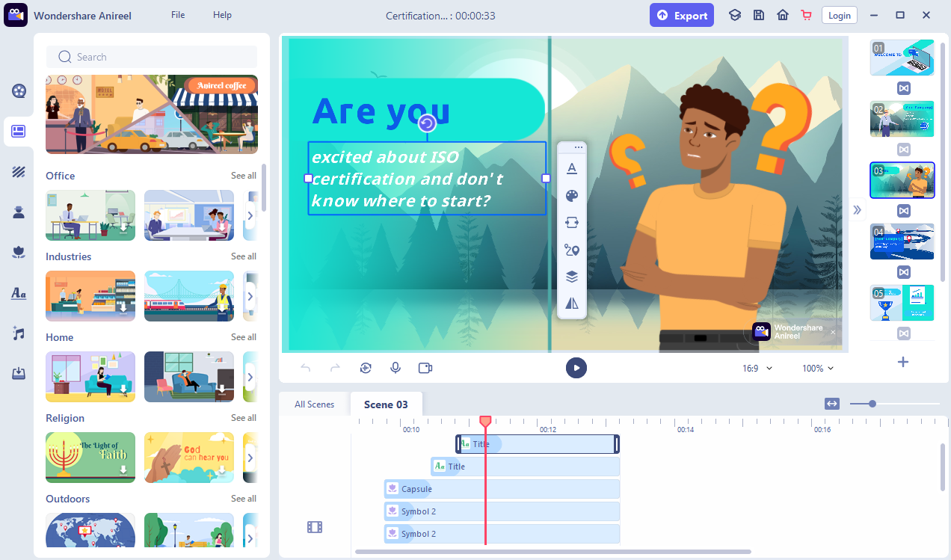The height and width of the screenshot is (560, 951).
Task: Open the music sidebar icon
Action: [19, 333]
